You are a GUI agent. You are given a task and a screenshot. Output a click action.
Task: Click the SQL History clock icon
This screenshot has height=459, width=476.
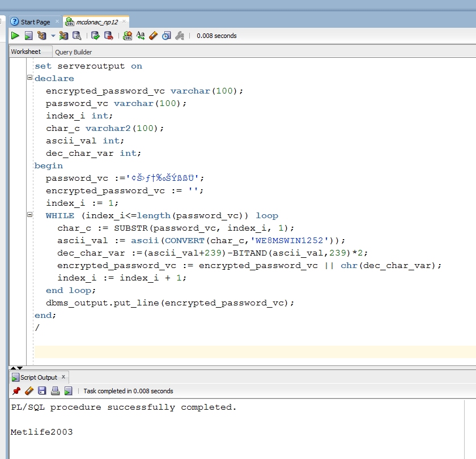coord(167,36)
